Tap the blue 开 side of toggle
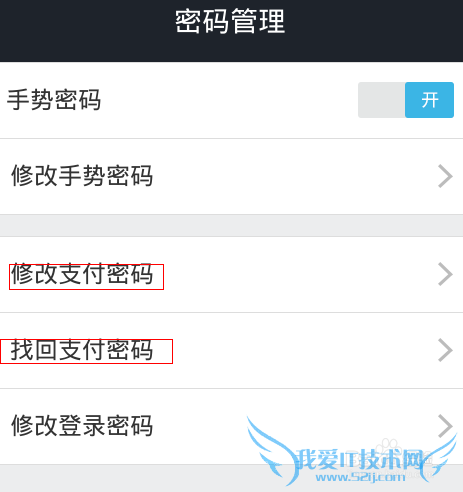463x492 pixels. tap(429, 100)
